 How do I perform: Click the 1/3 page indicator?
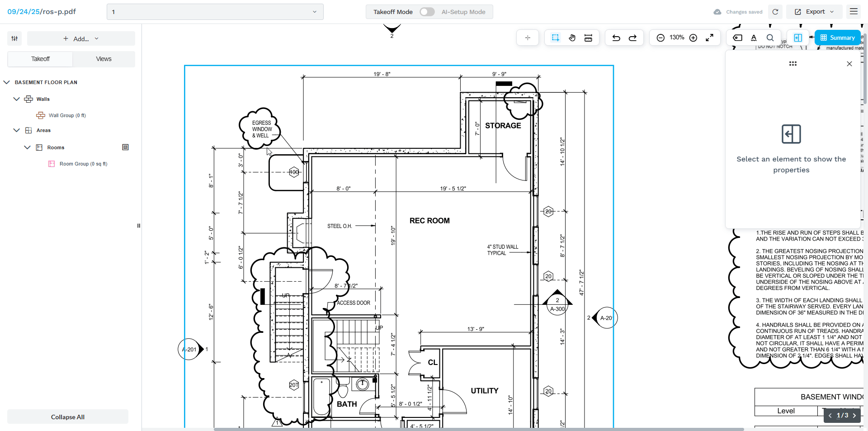pos(842,415)
